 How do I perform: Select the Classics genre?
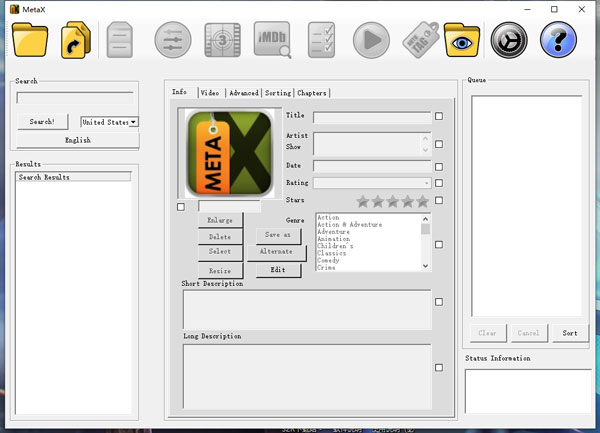(x=331, y=253)
